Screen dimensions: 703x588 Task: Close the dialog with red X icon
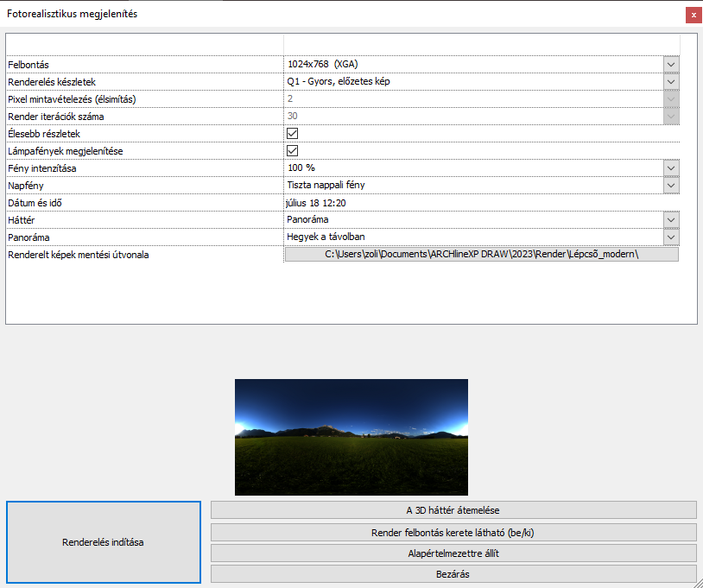click(693, 15)
